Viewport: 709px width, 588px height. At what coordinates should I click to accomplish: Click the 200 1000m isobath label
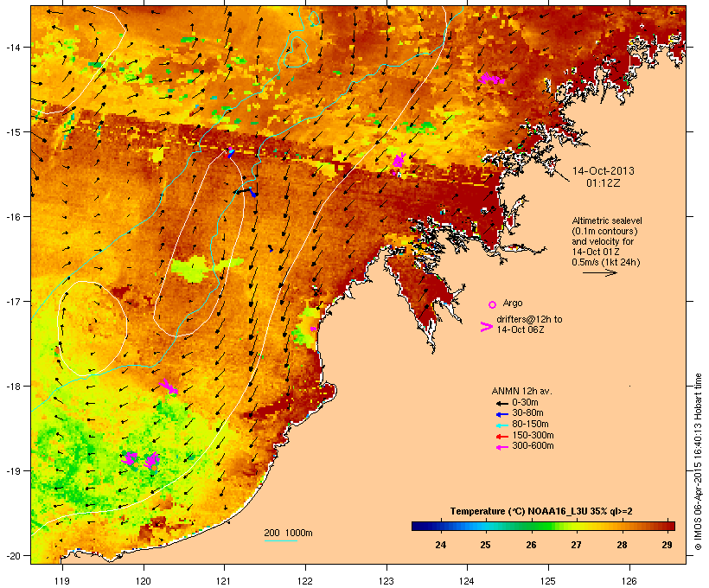click(288, 533)
